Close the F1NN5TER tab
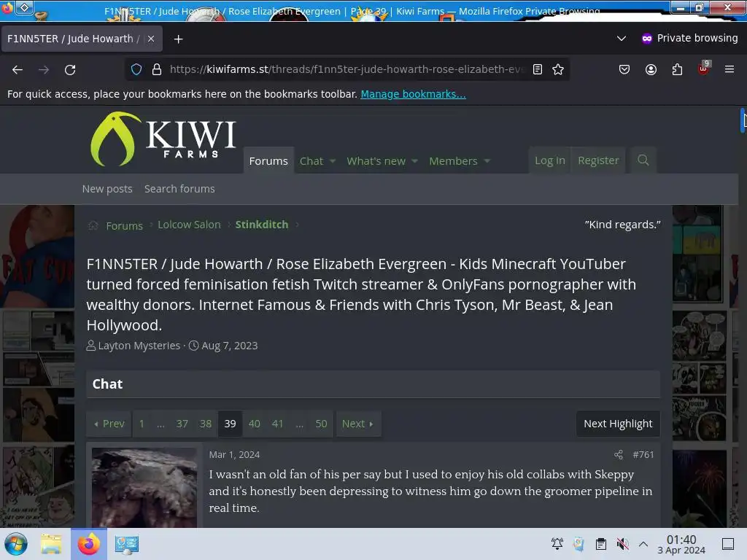This screenshot has width=747, height=560. 151,39
